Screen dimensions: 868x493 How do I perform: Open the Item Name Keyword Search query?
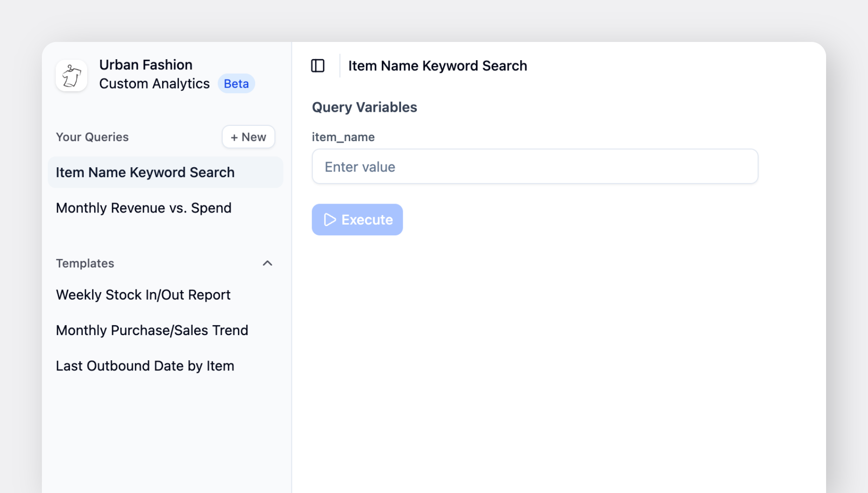(x=145, y=172)
